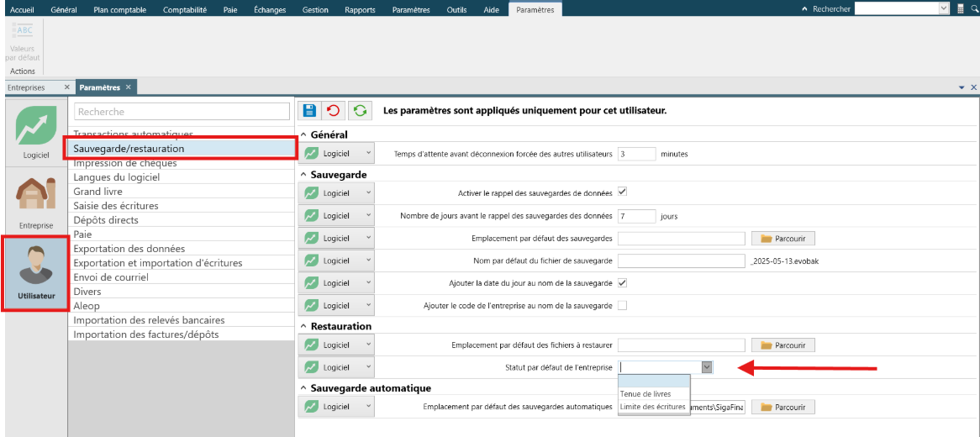Click Nom par défaut du fichier field
Image resolution: width=980 pixels, height=437 pixels.
tap(682, 261)
